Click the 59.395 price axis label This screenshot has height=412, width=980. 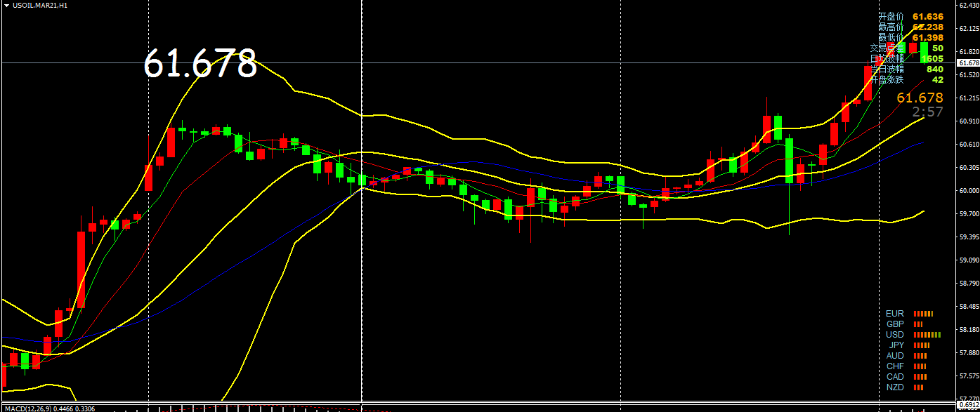click(x=969, y=237)
